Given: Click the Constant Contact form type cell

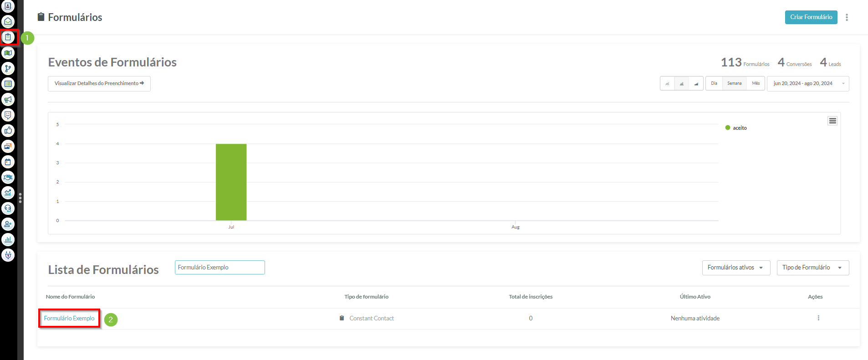Looking at the screenshot, I should point(367,319).
